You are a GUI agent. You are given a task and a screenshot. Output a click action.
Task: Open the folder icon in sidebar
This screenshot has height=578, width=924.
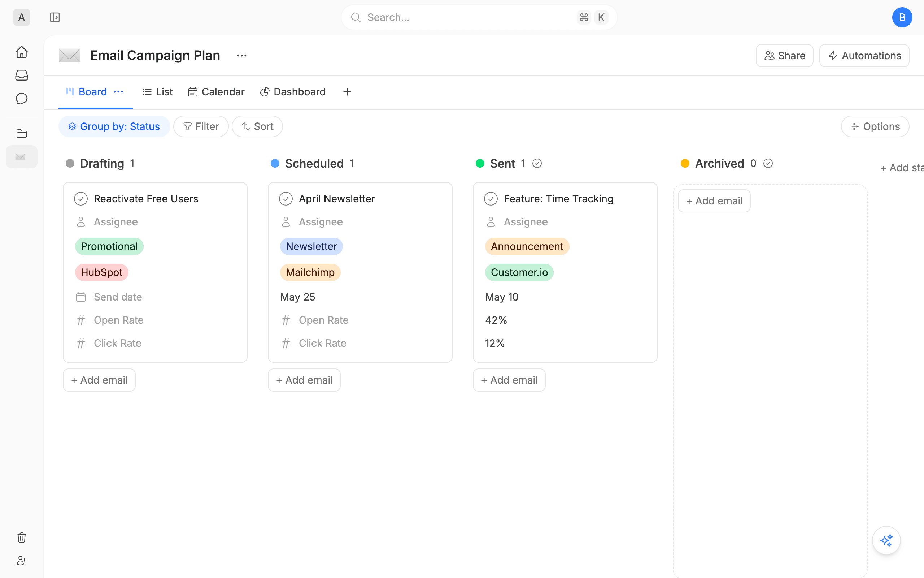click(x=22, y=133)
